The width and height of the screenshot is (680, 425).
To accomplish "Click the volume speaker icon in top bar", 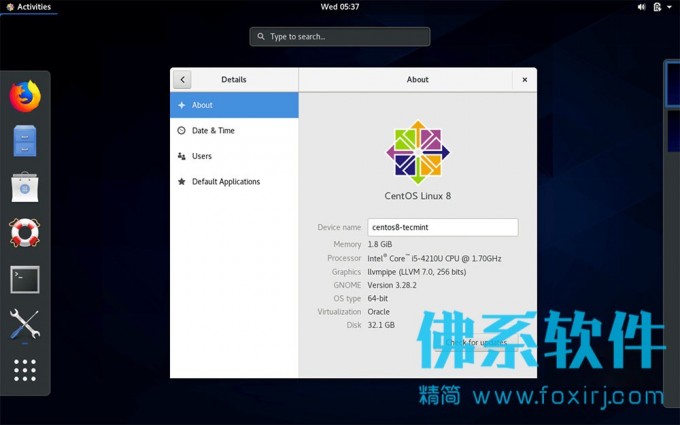I will click(641, 7).
